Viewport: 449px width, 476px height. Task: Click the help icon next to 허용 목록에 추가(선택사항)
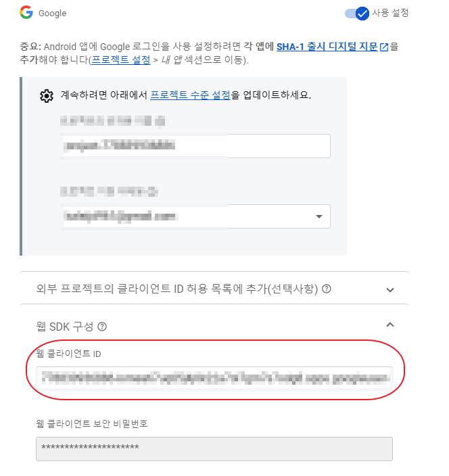327,289
